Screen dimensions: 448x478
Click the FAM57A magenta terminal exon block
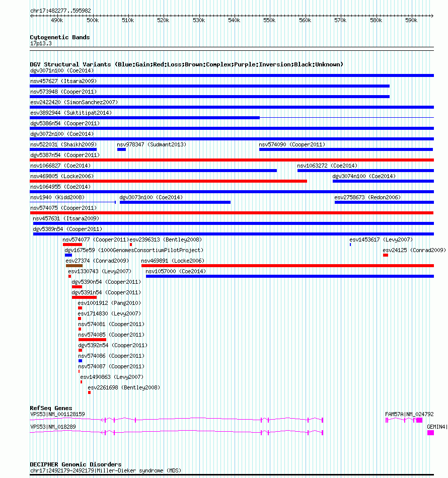419,420
